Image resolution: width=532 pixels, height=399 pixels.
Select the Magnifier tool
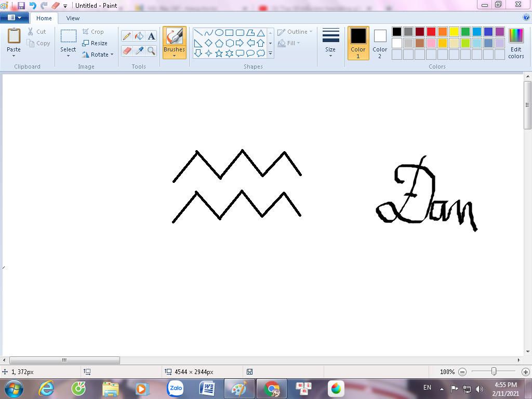tap(151, 51)
